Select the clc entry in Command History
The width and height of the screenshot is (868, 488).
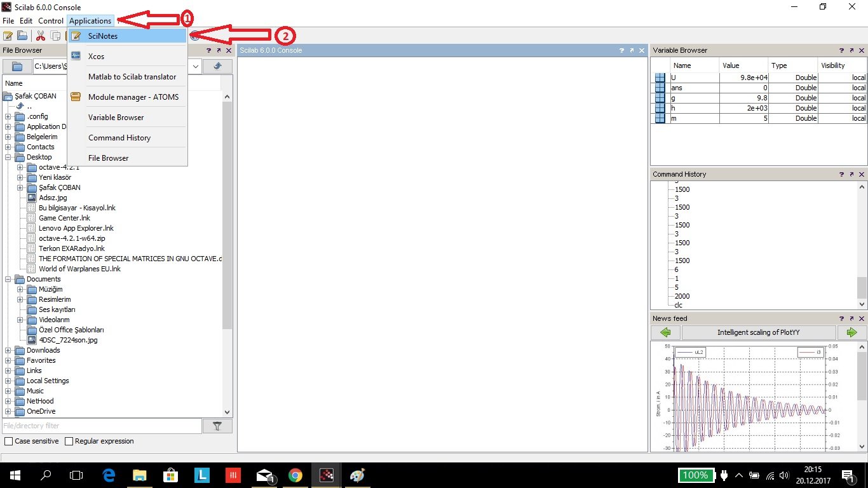pyautogui.click(x=679, y=305)
